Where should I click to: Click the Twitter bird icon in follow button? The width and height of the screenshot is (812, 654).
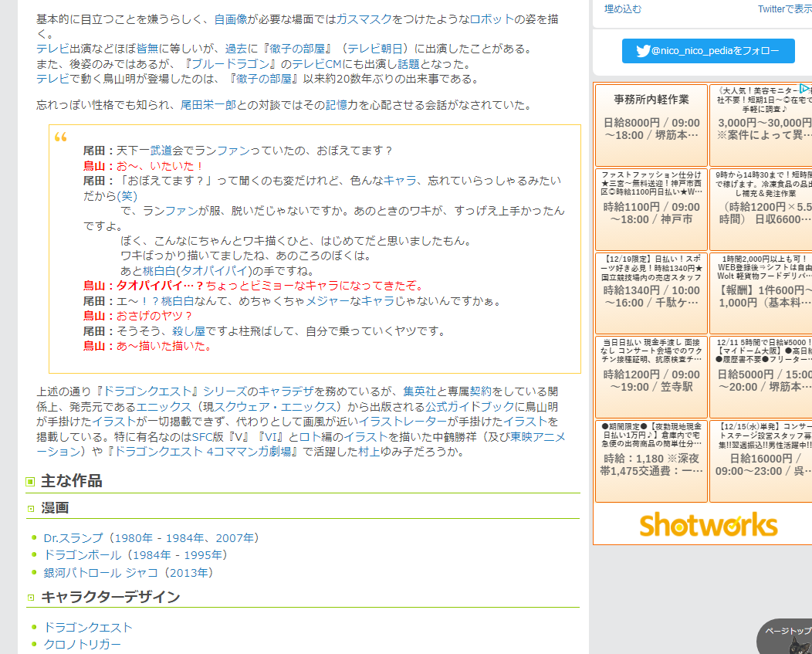click(x=643, y=51)
